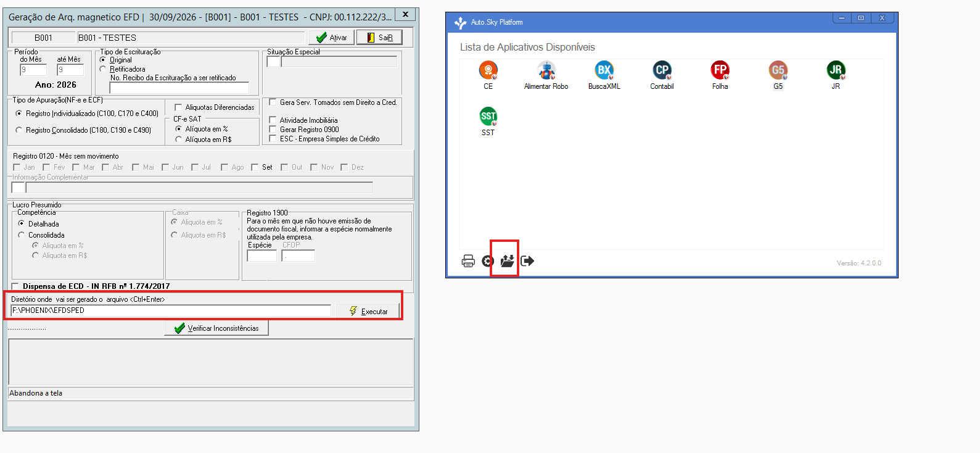This screenshot has width=980, height=453.
Task: Click Verificar Inconsistências button
Action: coord(216,328)
